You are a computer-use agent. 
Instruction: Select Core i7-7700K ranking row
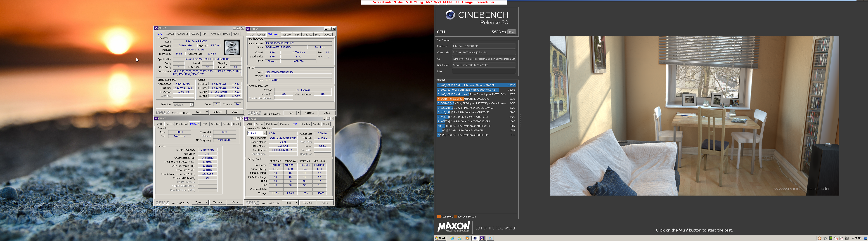pyautogui.click(x=476, y=117)
